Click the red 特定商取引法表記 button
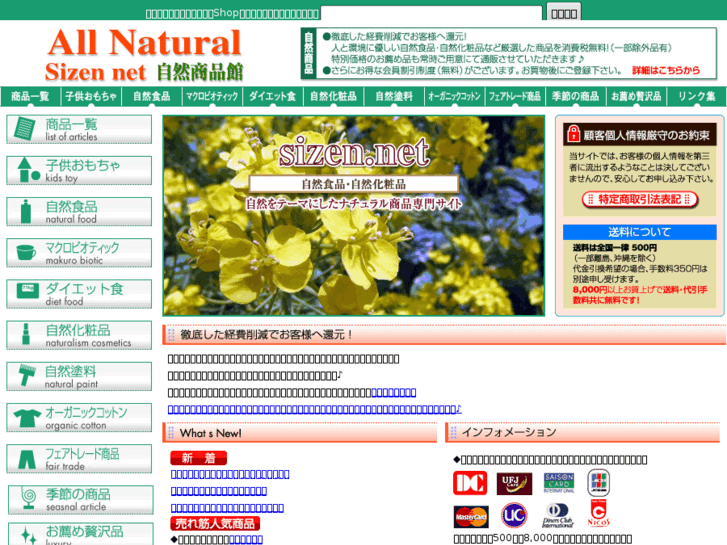The width and height of the screenshot is (727, 545). click(x=640, y=199)
